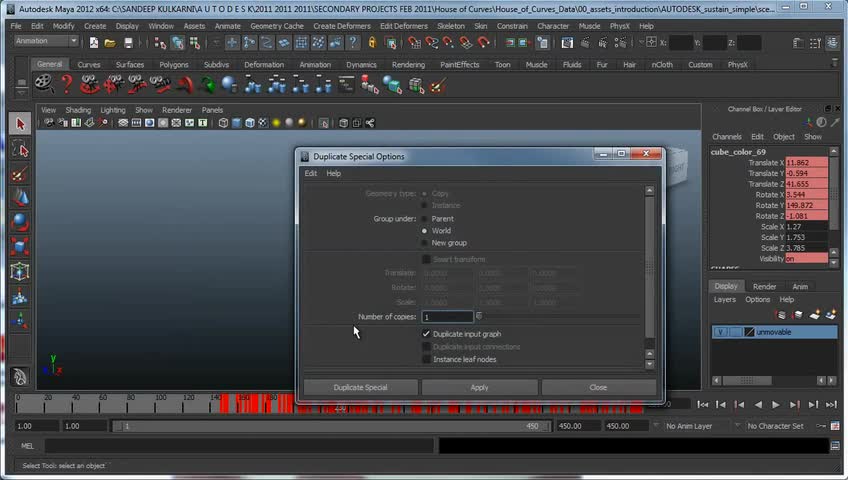
Task: Activate the Lasso select tool
Action: click(x=20, y=149)
